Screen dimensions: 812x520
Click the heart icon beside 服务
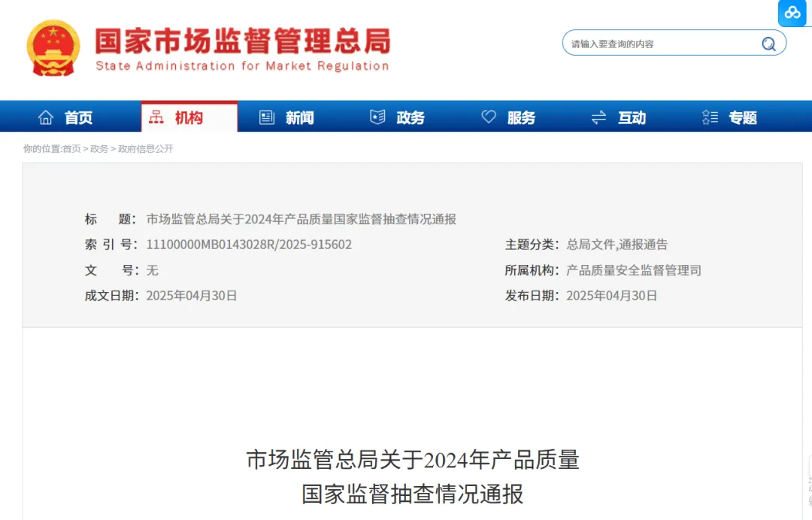[x=489, y=117]
